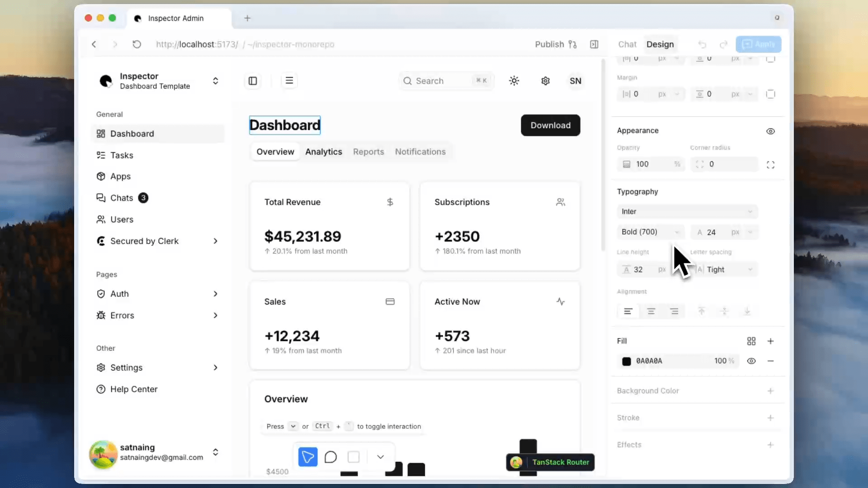Click the browser reload icon

click(x=137, y=44)
